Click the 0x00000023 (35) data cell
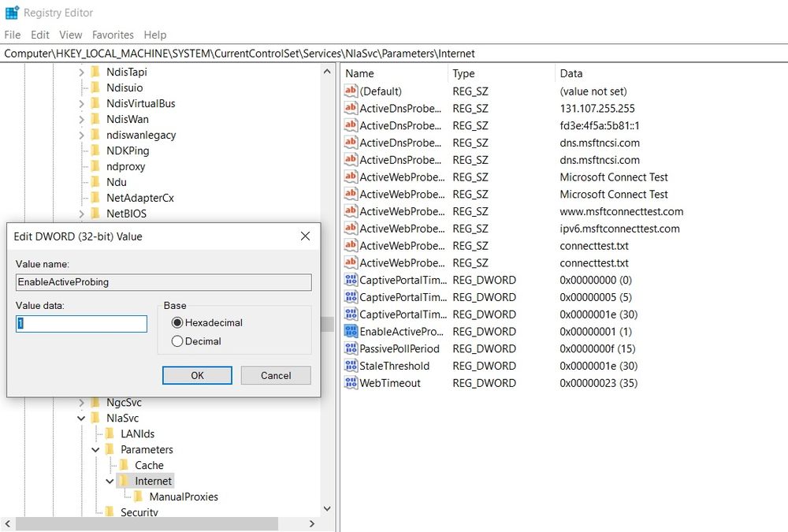 (x=599, y=383)
